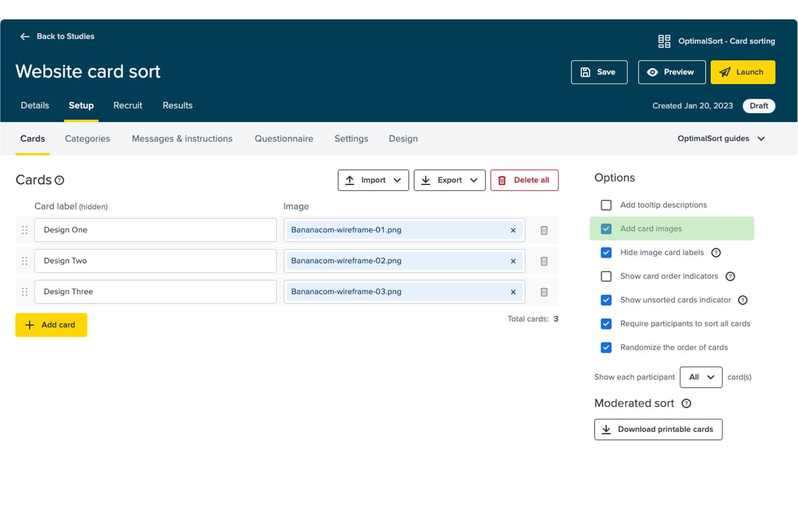This screenshot has width=798, height=532.
Task: Open the Export dropdown
Action: point(449,181)
